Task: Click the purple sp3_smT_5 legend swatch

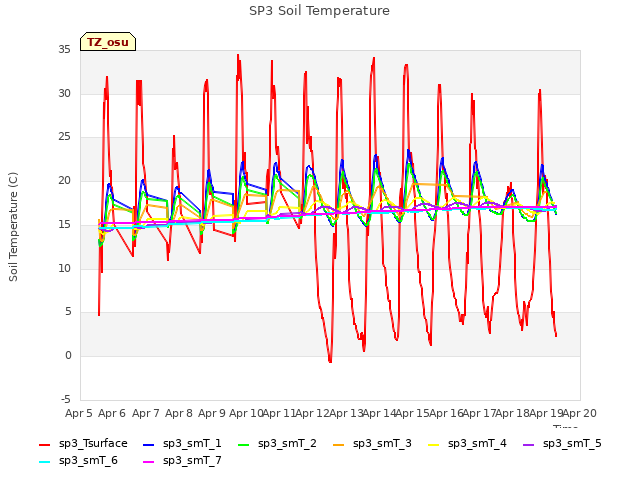Action: point(529,444)
